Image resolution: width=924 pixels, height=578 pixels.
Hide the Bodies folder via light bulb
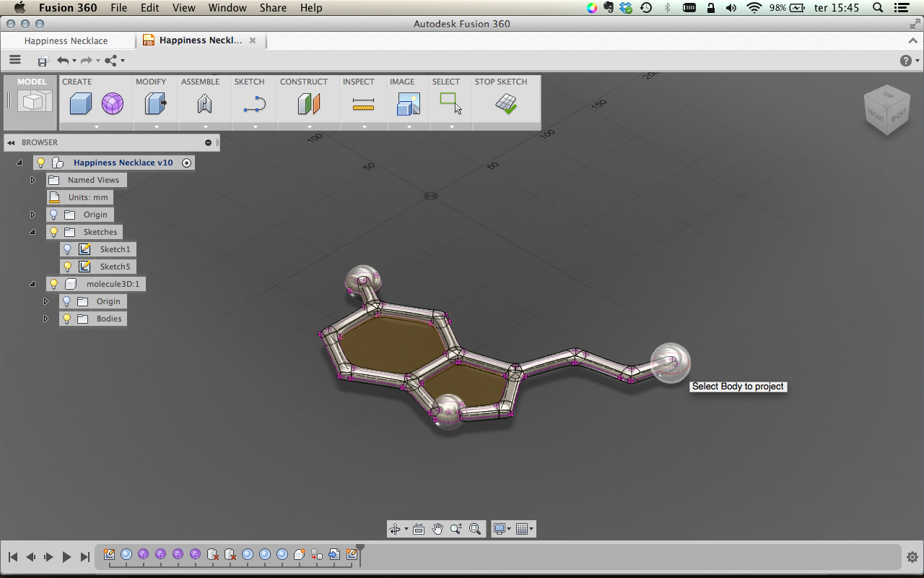[x=67, y=319]
